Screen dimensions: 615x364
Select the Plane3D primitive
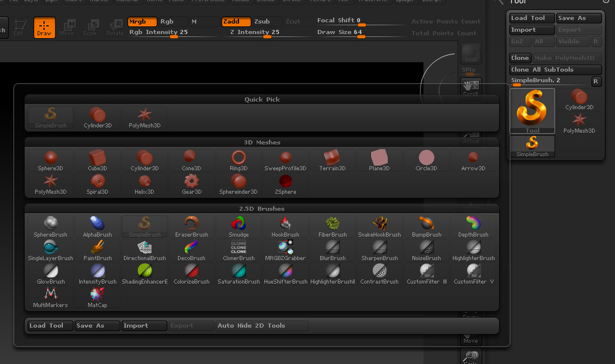pyautogui.click(x=379, y=161)
